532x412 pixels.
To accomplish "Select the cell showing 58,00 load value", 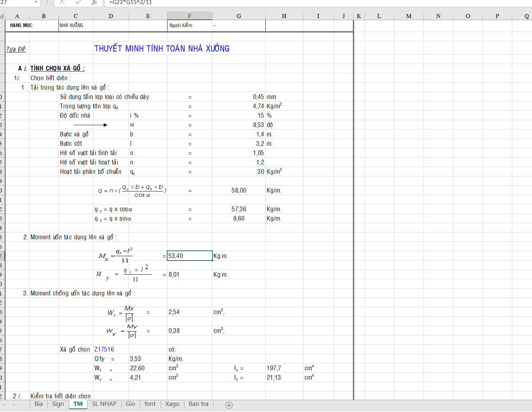I will (x=239, y=190).
